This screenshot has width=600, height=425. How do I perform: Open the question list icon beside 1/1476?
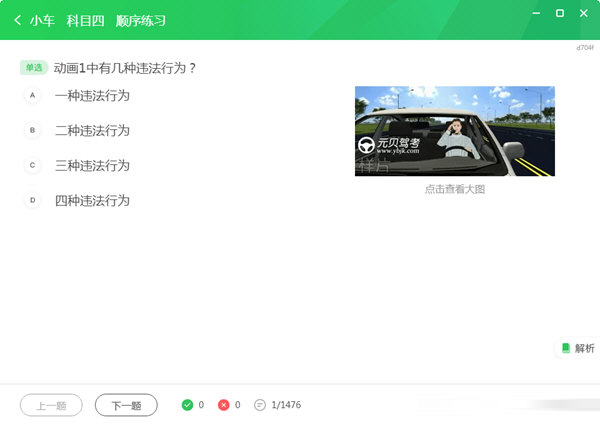coord(260,405)
